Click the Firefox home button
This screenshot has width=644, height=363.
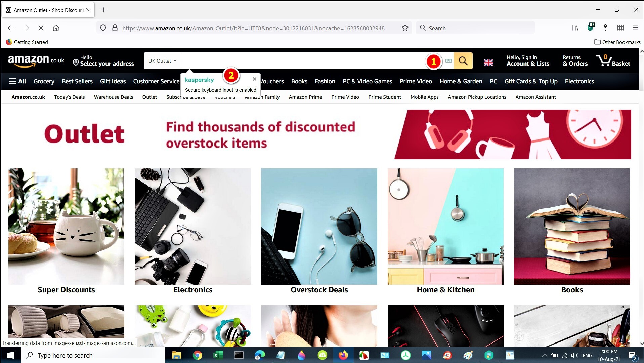pyautogui.click(x=56, y=28)
